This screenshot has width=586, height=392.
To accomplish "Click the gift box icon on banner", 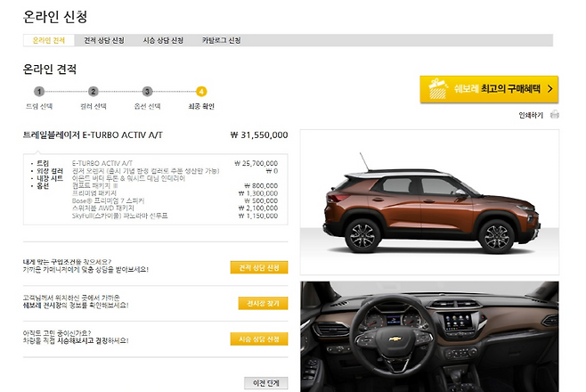I will pyautogui.click(x=437, y=88).
